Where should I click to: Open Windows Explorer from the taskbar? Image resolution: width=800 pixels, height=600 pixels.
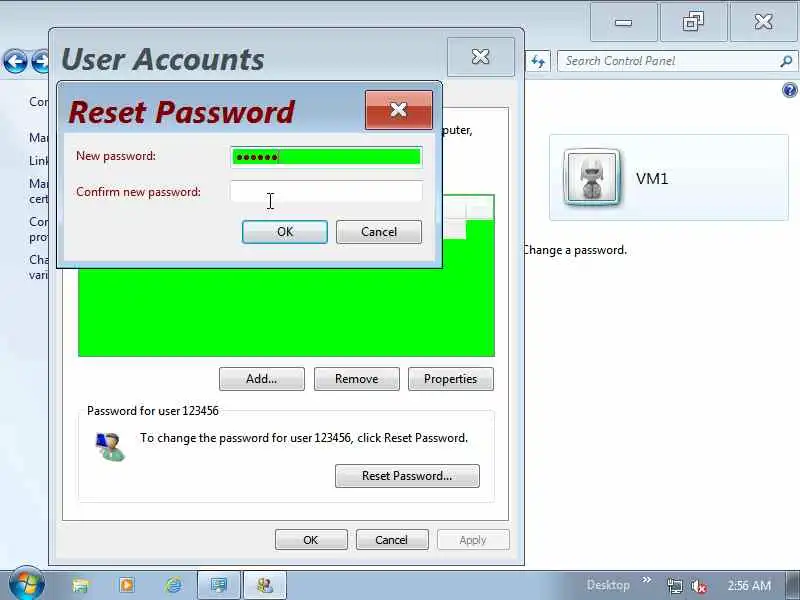pyautogui.click(x=81, y=585)
